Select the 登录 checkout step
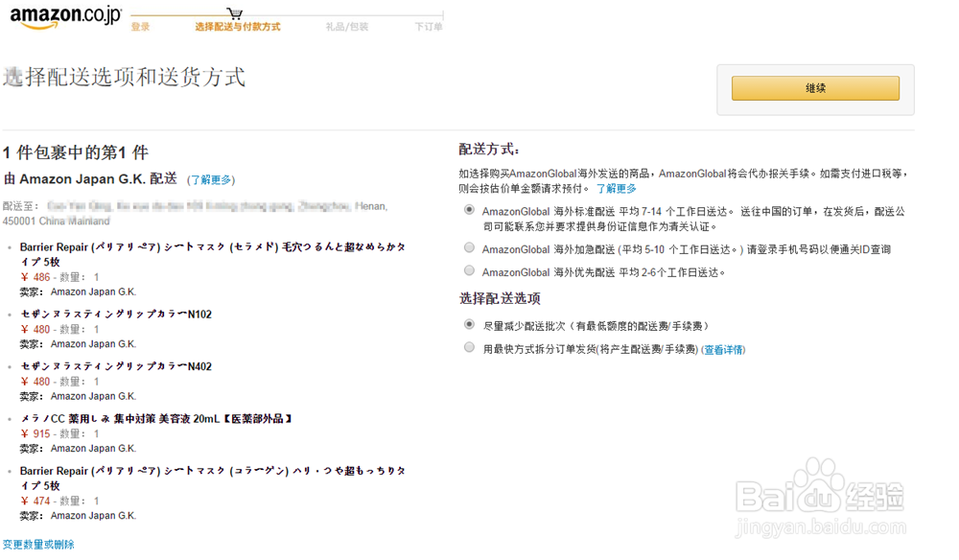 pos(140,27)
